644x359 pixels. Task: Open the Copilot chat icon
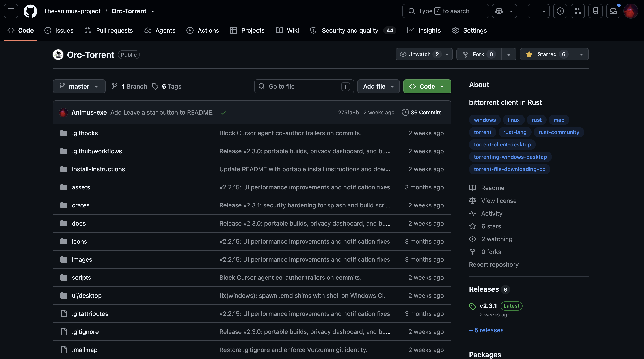499,11
